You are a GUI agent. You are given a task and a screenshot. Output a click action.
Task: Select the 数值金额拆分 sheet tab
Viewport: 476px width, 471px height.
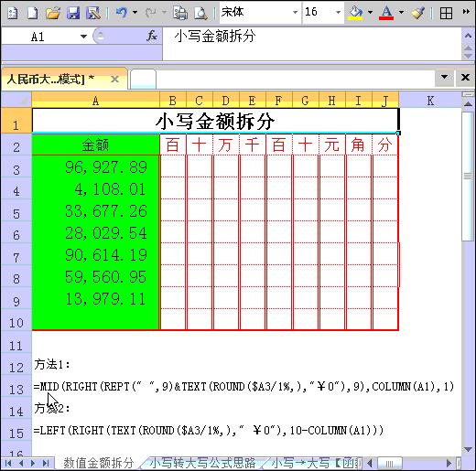tap(99, 464)
